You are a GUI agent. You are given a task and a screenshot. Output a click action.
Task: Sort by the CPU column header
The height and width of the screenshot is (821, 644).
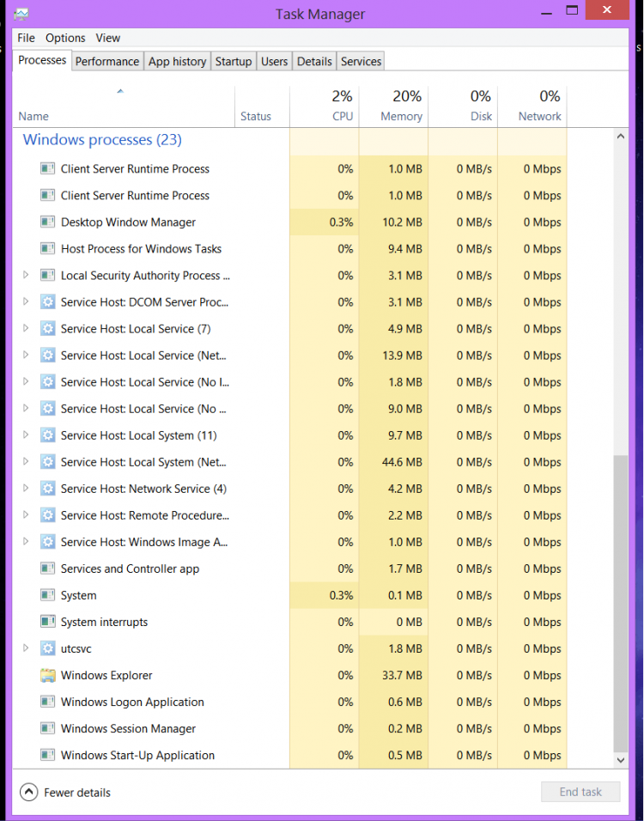(x=324, y=106)
